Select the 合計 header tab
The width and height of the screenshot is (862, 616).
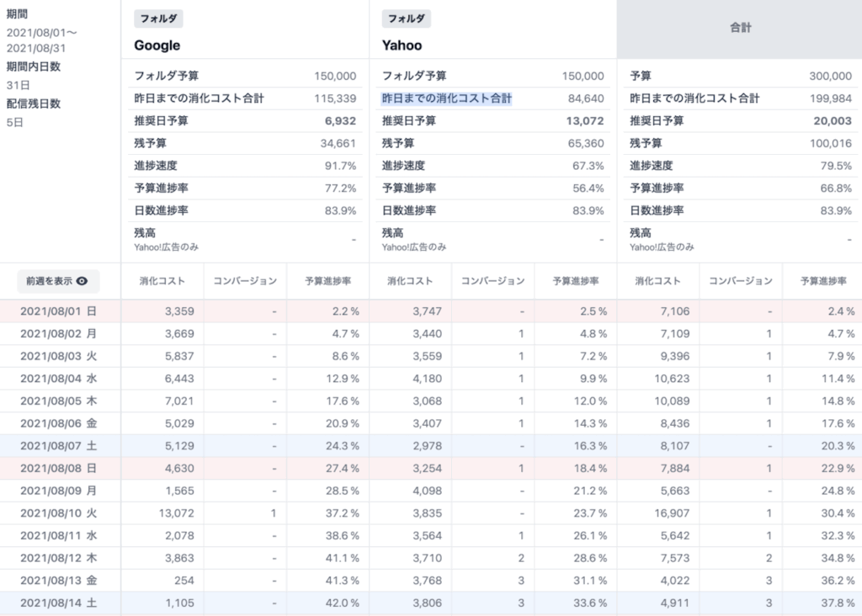[739, 28]
